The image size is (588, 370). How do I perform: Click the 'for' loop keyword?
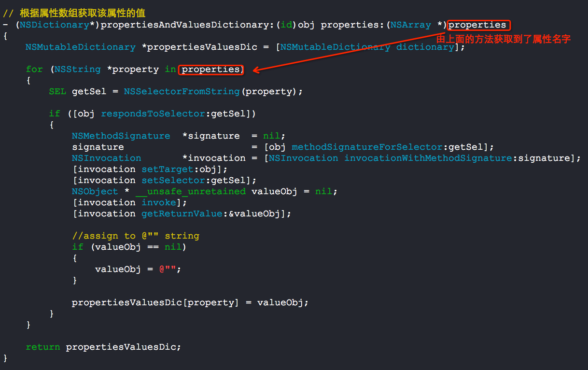(34, 69)
